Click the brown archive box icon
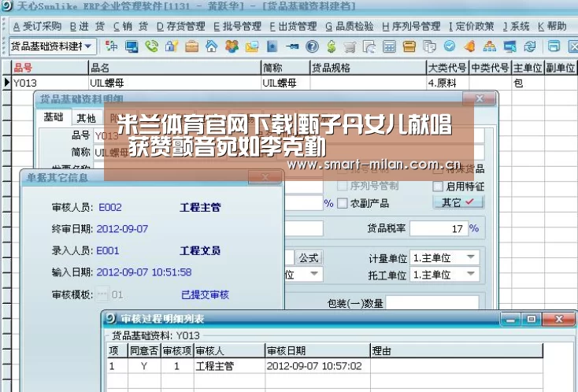The height and width of the screenshot is (392, 578). click(x=409, y=46)
